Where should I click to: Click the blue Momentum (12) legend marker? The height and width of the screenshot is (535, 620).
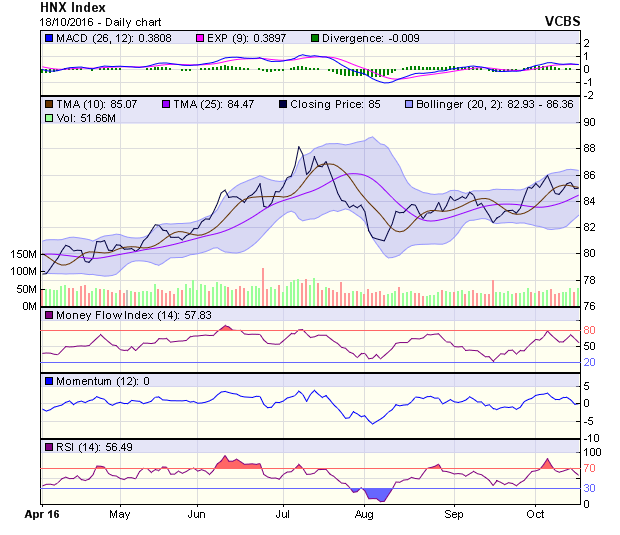pyautogui.click(x=48, y=381)
